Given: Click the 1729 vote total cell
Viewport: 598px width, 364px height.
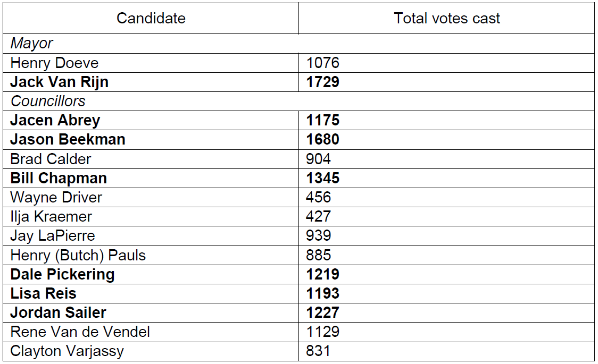Looking at the screenshot, I should tap(322, 82).
